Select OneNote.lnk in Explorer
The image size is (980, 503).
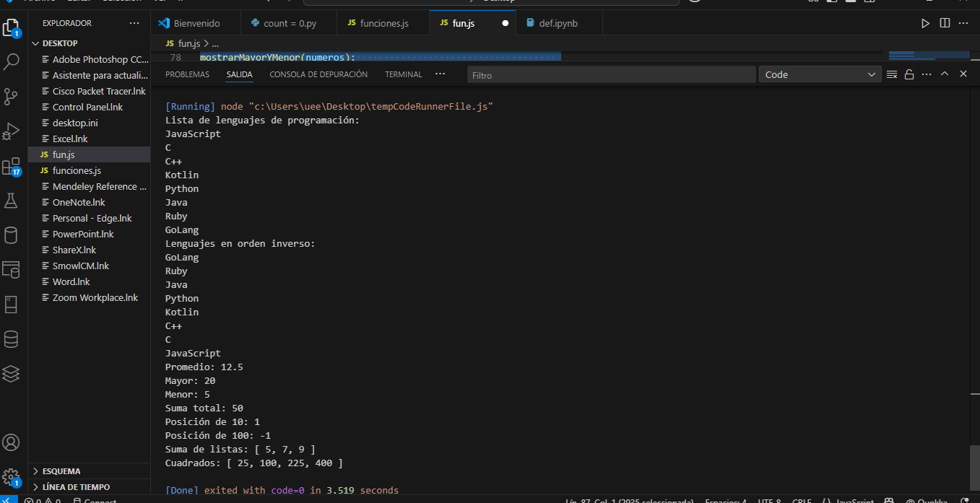point(90,202)
